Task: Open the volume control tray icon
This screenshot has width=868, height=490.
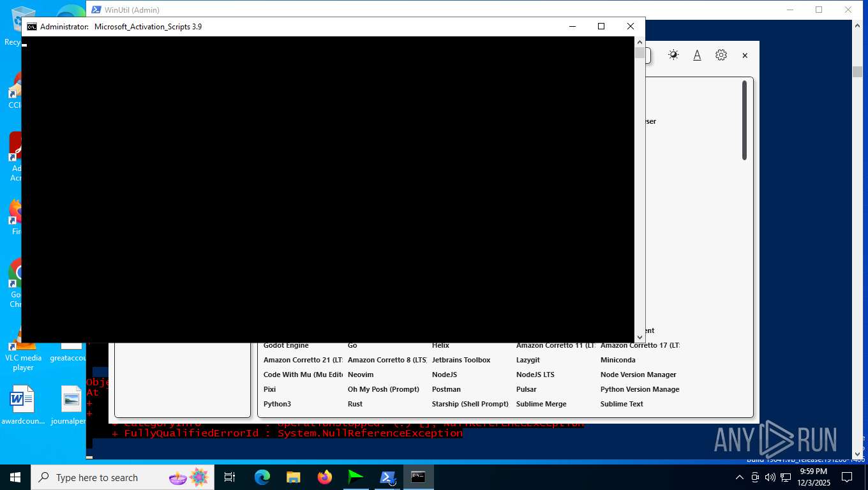Action: tap(770, 477)
